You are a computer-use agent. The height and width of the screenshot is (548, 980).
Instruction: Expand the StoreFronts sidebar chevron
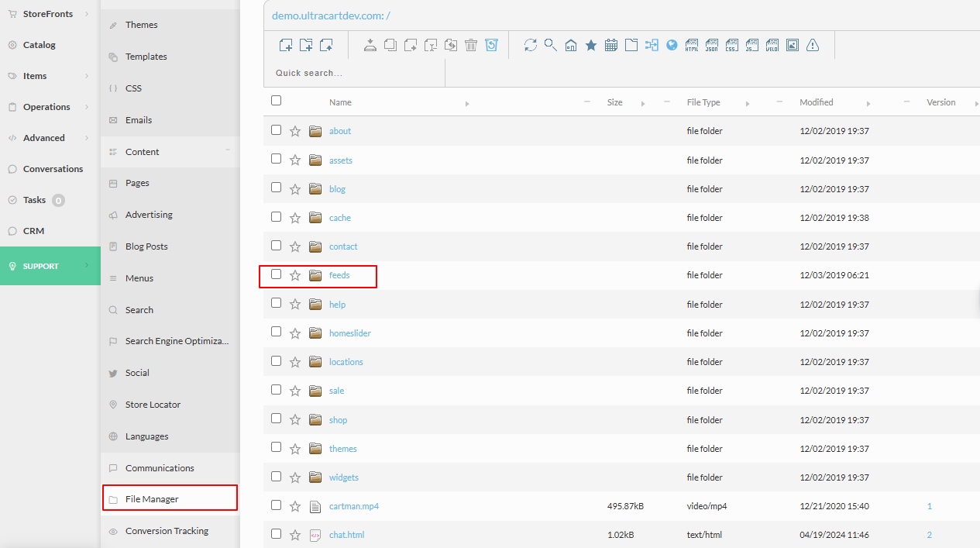coord(87,14)
